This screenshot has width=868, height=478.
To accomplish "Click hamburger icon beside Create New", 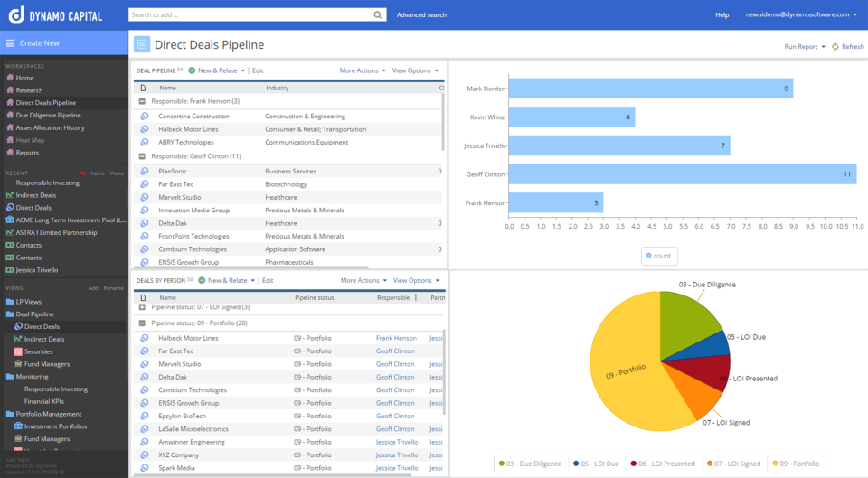I will click(11, 43).
